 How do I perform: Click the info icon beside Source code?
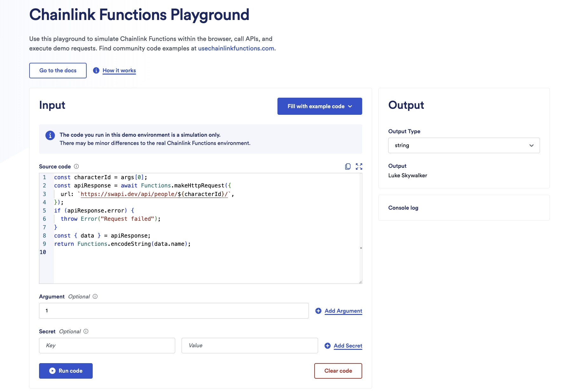coord(77,167)
